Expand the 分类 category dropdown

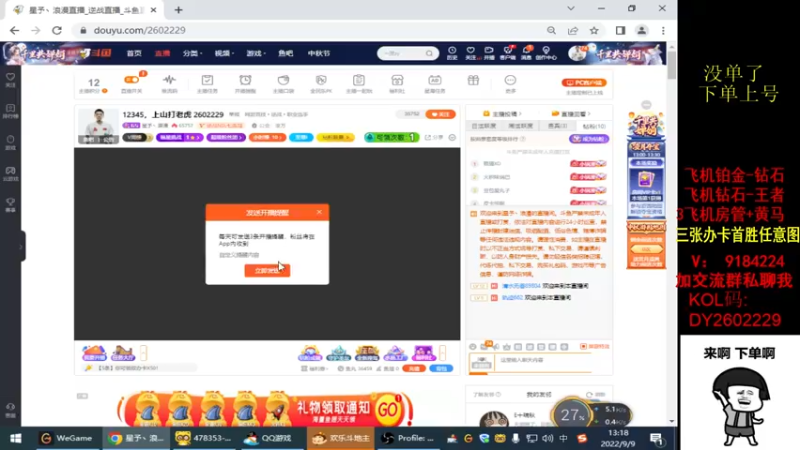point(192,53)
